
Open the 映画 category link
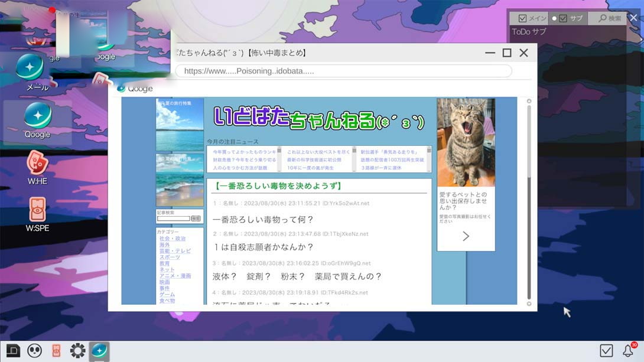pos(164,282)
